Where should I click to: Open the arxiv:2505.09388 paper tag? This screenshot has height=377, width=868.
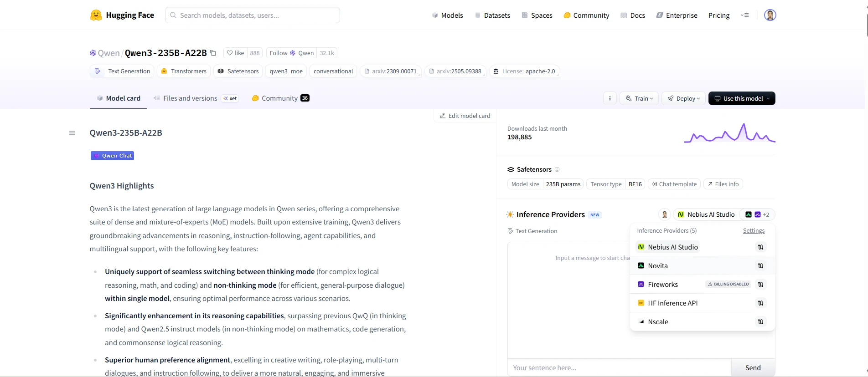tap(455, 71)
